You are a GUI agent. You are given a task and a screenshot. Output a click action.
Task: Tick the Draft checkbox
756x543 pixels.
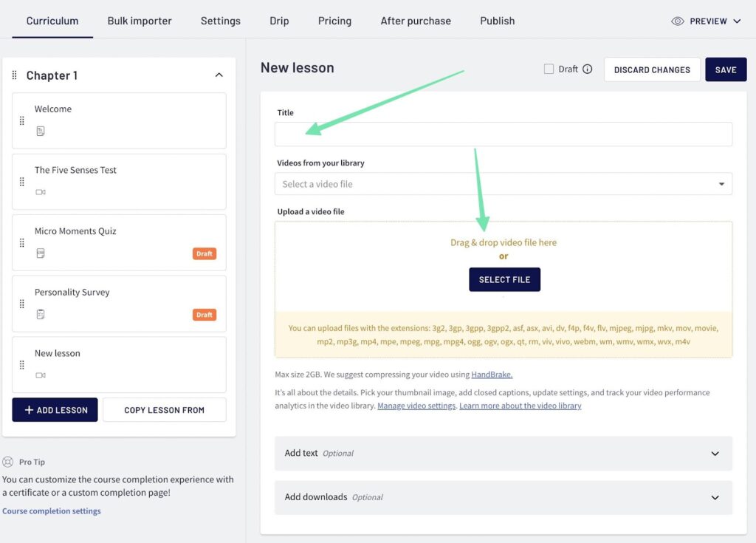click(549, 69)
